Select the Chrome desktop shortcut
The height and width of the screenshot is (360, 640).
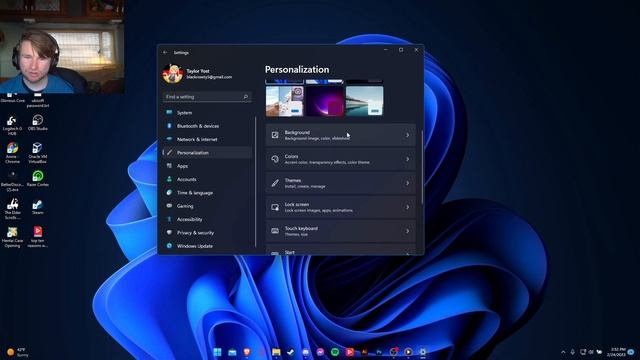(x=12, y=153)
